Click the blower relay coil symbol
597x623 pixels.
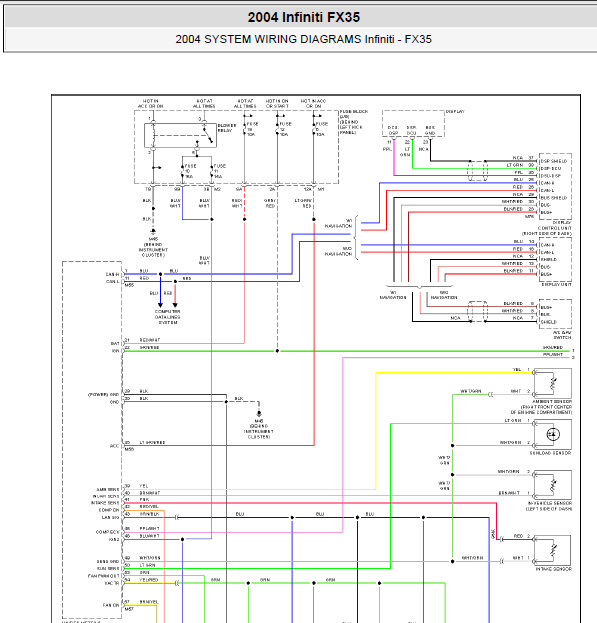pos(153,135)
